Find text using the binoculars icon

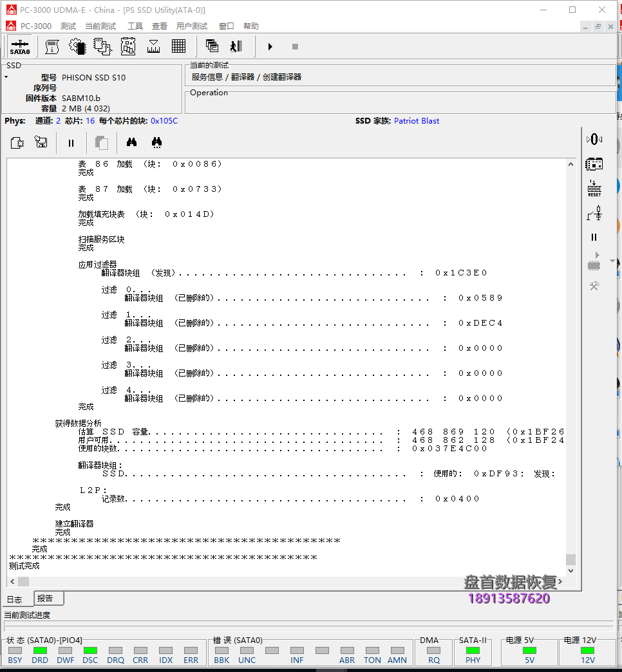tap(131, 142)
